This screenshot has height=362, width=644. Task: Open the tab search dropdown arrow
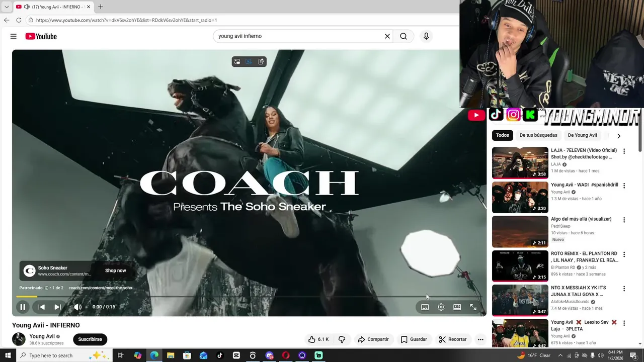6,7
